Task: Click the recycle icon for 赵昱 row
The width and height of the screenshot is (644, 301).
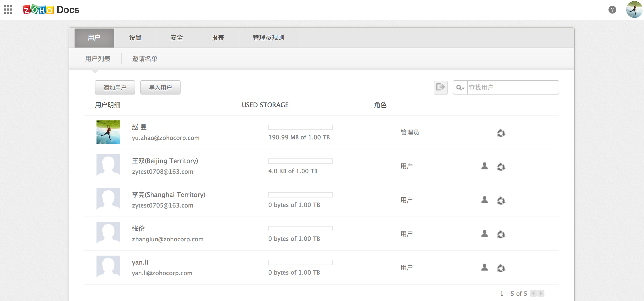Action: click(x=501, y=133)
